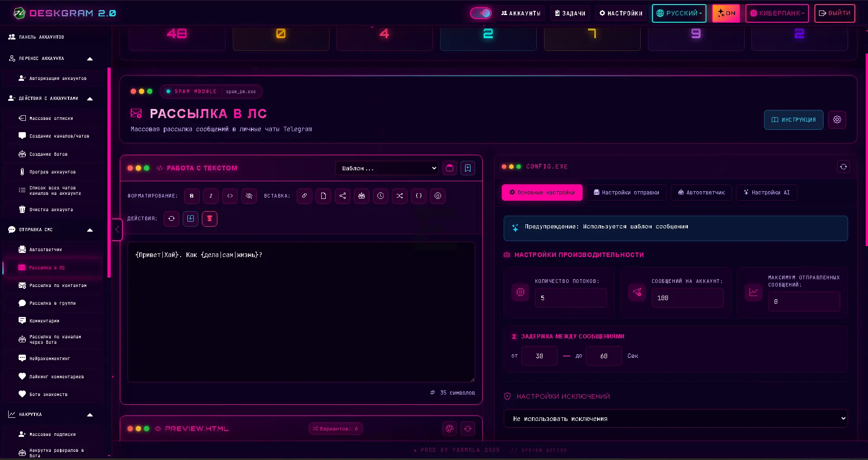Open the Шаблон template dropdown
The image size is (868, 460).
(387, 168)
